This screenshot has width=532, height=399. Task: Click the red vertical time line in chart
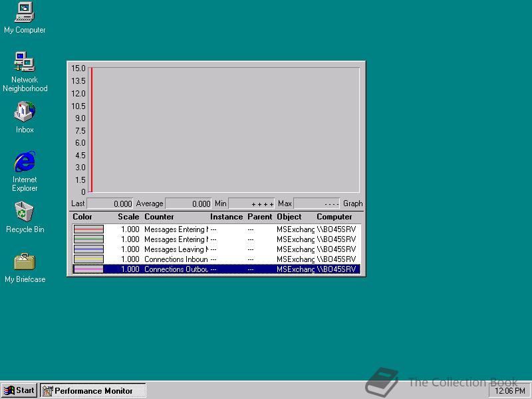(91, 130)
